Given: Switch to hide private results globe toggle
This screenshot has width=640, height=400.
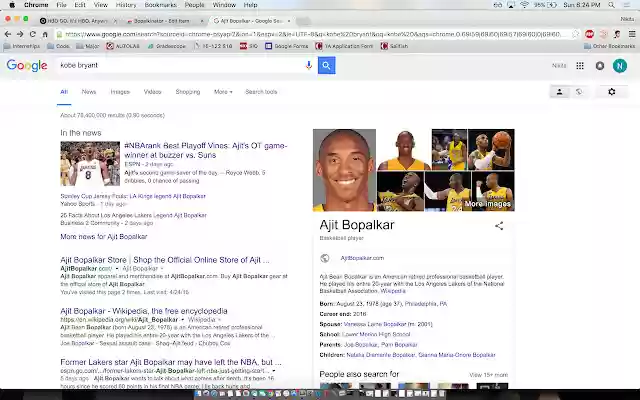Looking at the screenshot, I should coord(579,92).
